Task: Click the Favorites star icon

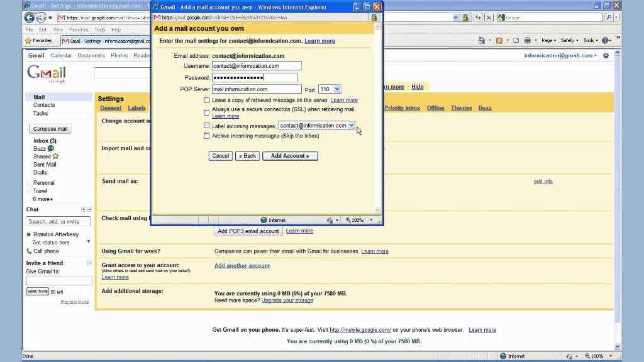Action: (x=28, y=41)
